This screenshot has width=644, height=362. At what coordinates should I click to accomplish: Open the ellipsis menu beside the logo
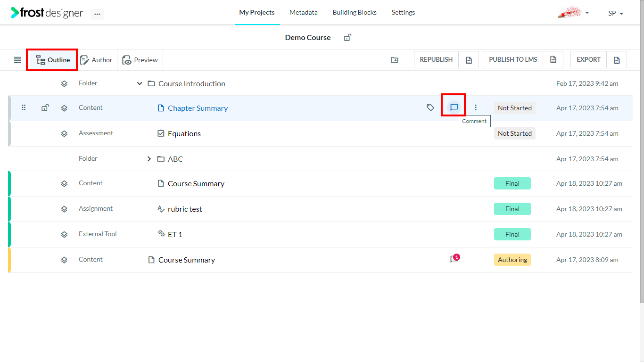pos(97,14)
